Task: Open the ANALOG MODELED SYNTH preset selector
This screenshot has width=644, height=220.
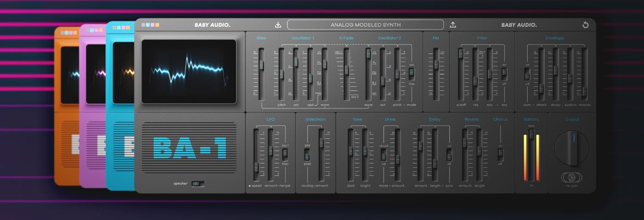Action: (366, 25)
